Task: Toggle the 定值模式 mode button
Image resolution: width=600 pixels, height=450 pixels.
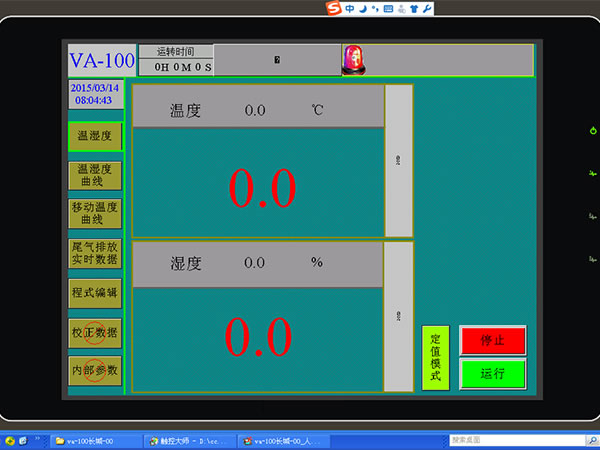Action: (x=435, y=357)
